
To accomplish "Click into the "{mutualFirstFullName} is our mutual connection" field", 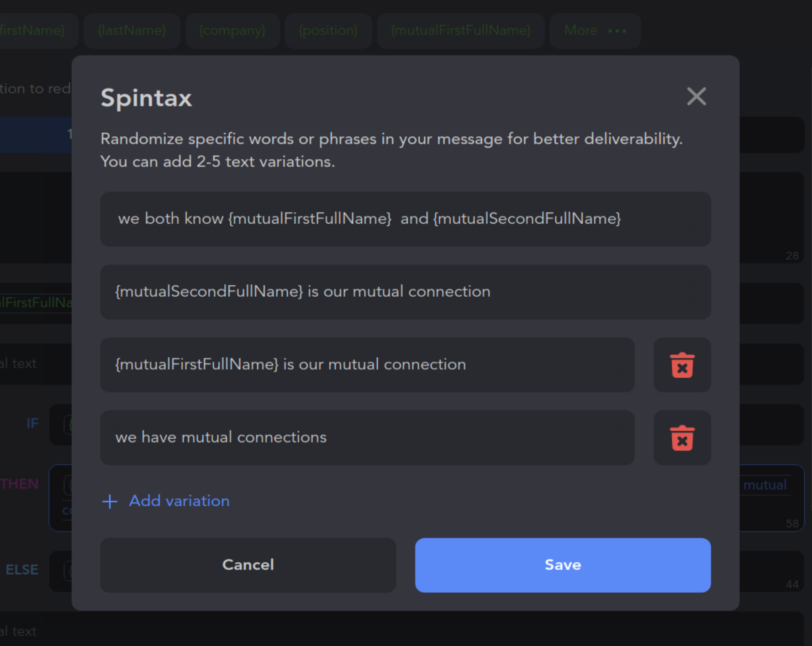I will [x=367, y=365].
